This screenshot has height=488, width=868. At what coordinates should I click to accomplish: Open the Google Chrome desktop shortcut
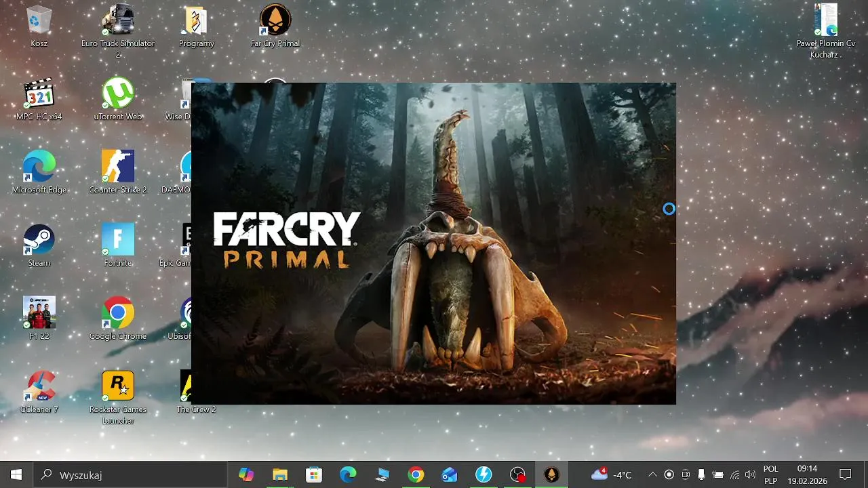118,319
